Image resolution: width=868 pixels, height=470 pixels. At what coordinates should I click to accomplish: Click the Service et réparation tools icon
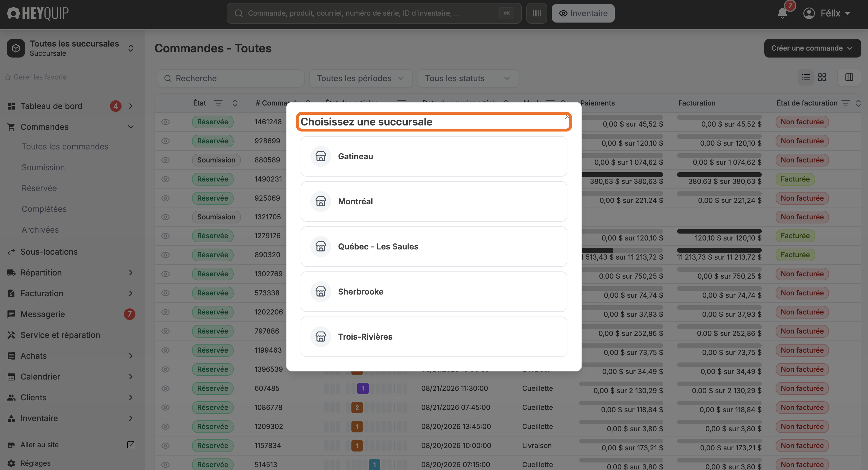coord(11,335)
